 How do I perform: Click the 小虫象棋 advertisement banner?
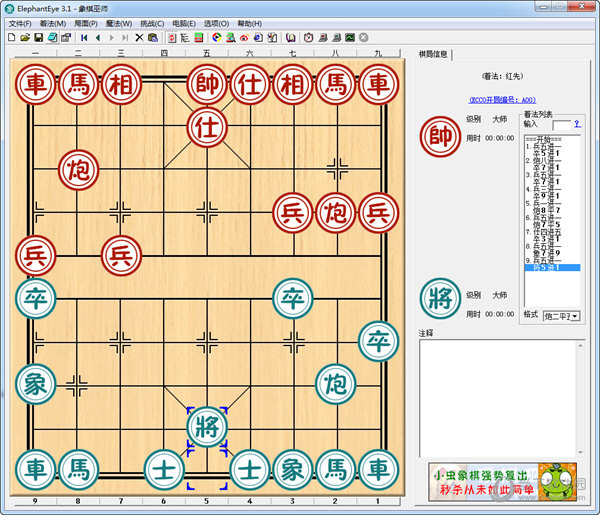pos(502,481)
